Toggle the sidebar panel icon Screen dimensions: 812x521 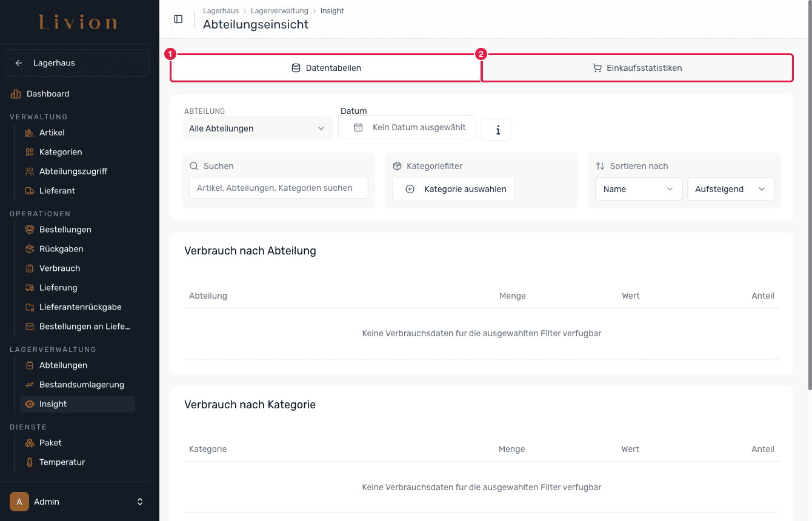pos(178,19)
